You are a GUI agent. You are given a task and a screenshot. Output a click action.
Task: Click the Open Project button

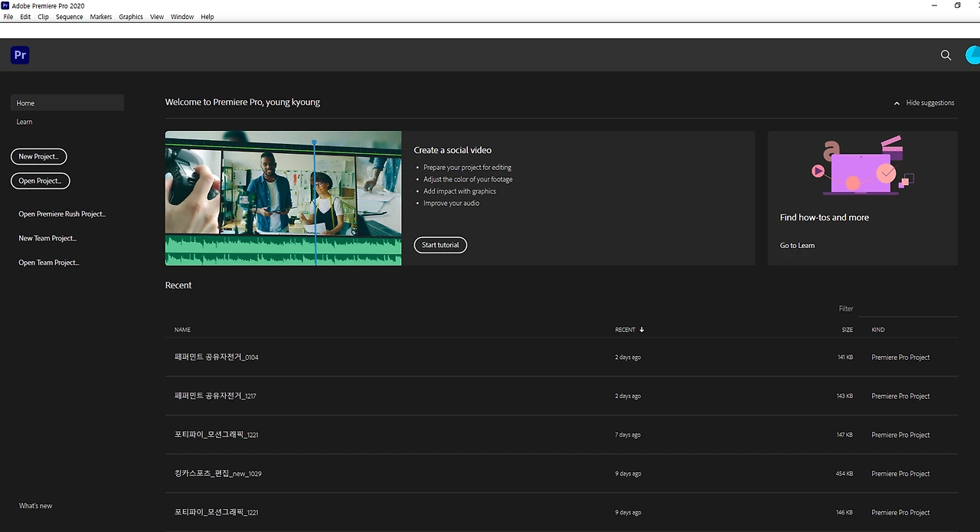click(x=41, y=181)
